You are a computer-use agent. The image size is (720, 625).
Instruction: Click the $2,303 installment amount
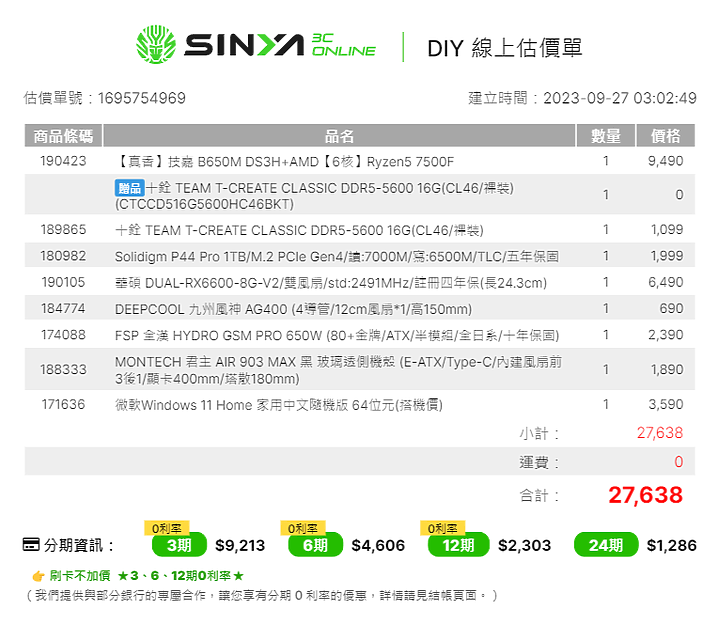click(x=524, y=545)
